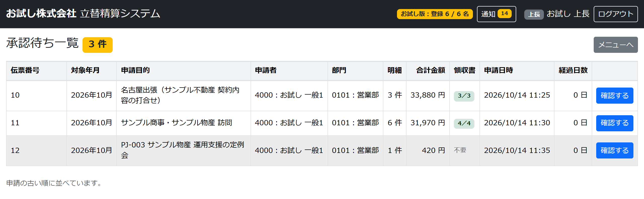Click the 3 件 count badge
The width and height of the screenshot is (644, 199).
[x=98, y=45]
